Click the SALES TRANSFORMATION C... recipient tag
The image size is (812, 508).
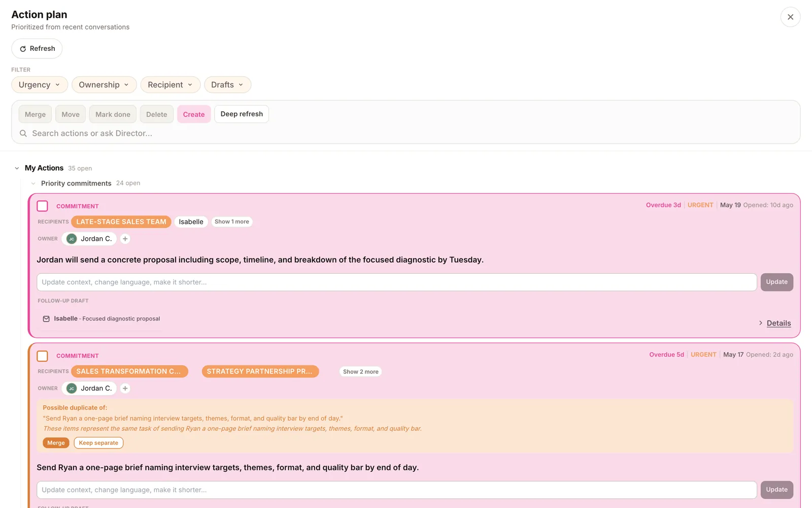pos(129,371)
